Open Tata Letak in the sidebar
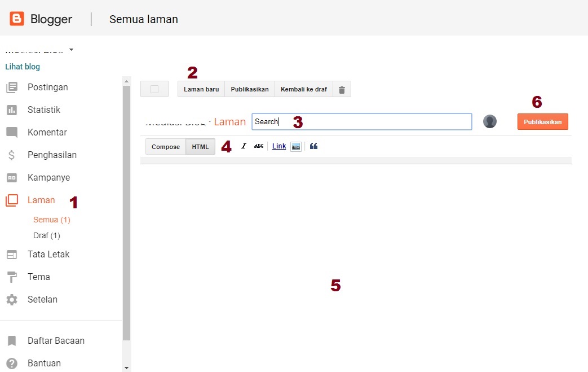 [48, 254]
